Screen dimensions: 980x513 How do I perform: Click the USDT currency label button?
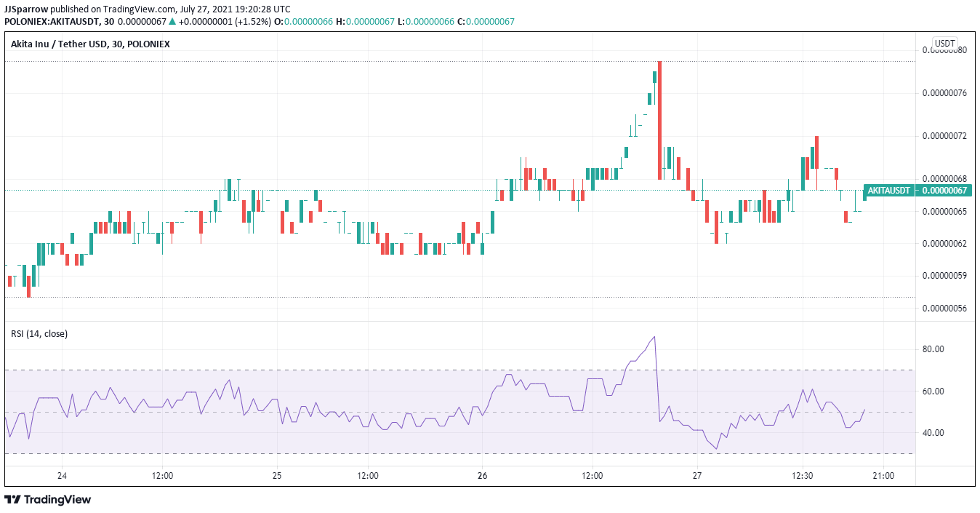click(x=944, y=44)
